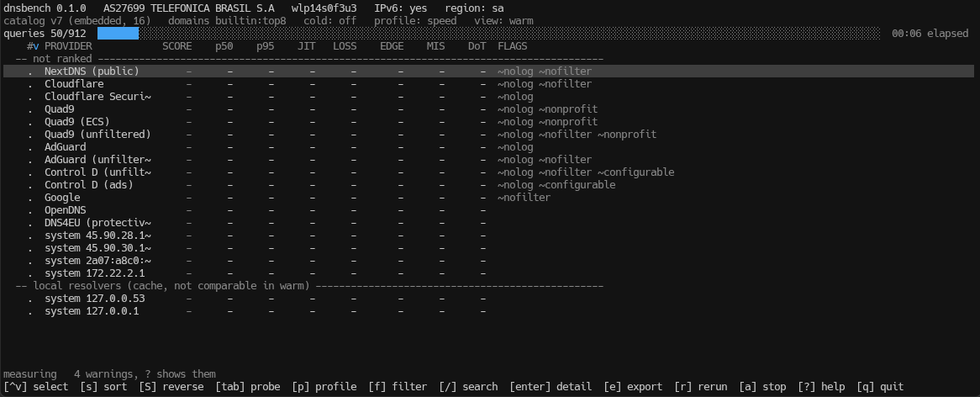Click the SCORE column header
Viewport: 980px width, 397px height.
point(177,46)
